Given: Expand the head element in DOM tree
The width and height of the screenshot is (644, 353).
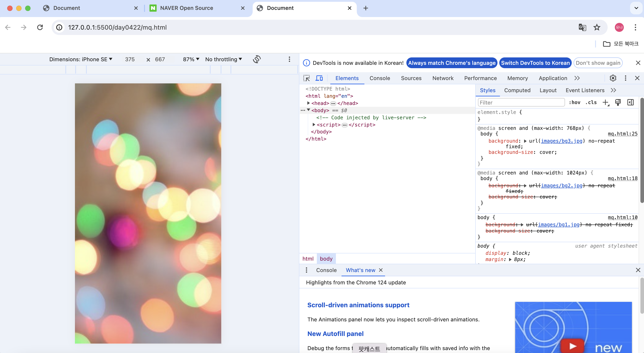Looking at the screenshot, I should 309,103.
